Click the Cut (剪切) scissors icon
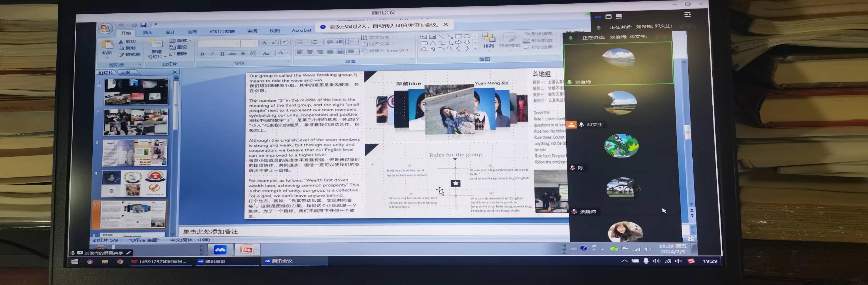868x285 pixels. pos(121,41)
